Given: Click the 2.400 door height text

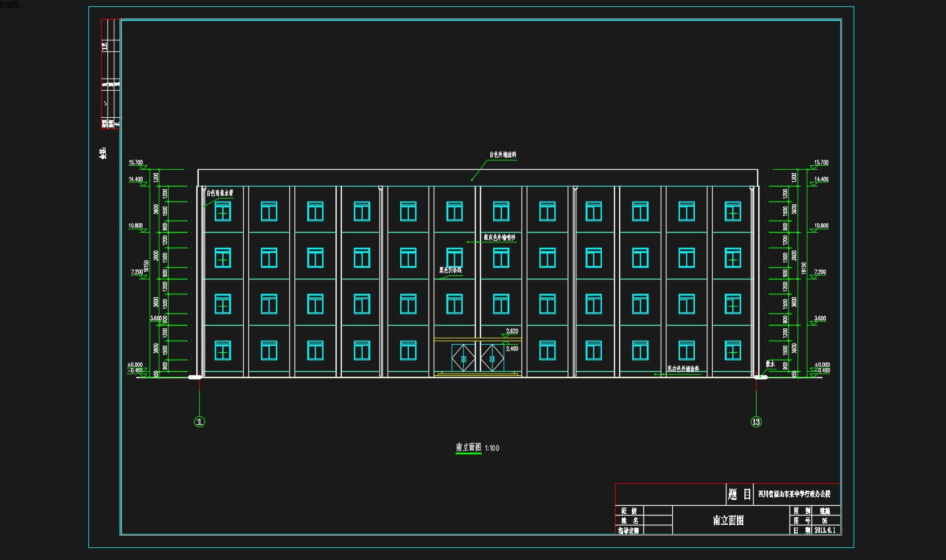Looking at the screenshot, I should click(512, 349).
